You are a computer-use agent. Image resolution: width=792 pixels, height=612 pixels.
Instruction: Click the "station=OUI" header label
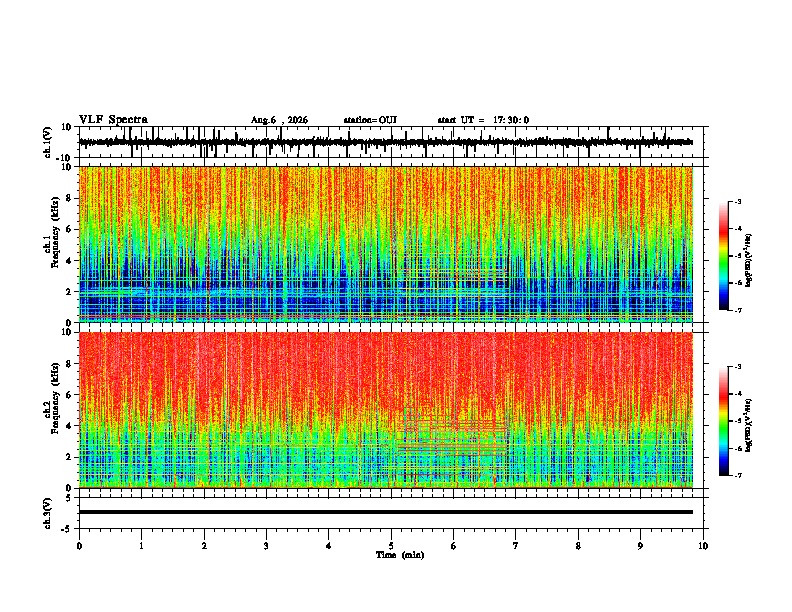pyautogui.click(x=370, y=120)
